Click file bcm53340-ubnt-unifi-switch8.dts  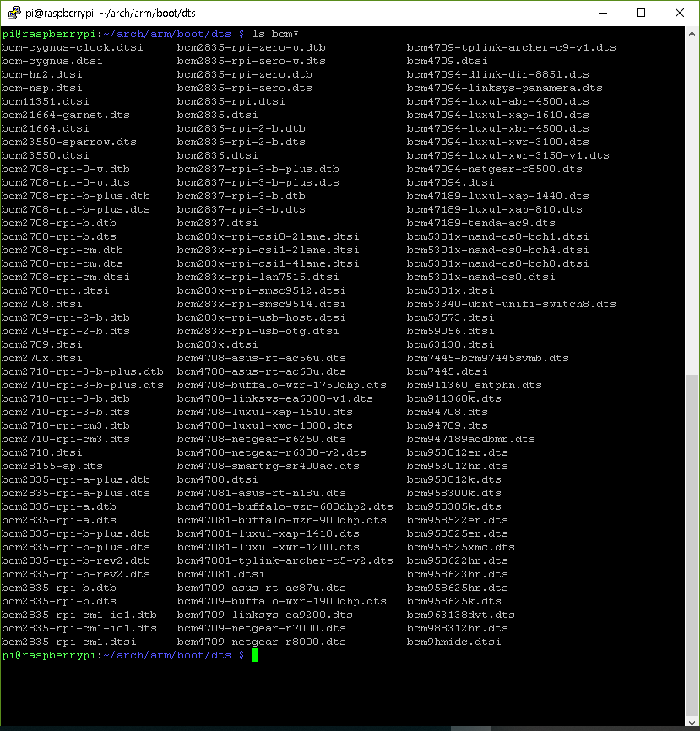pyautogui.click(x=512, y=305)
